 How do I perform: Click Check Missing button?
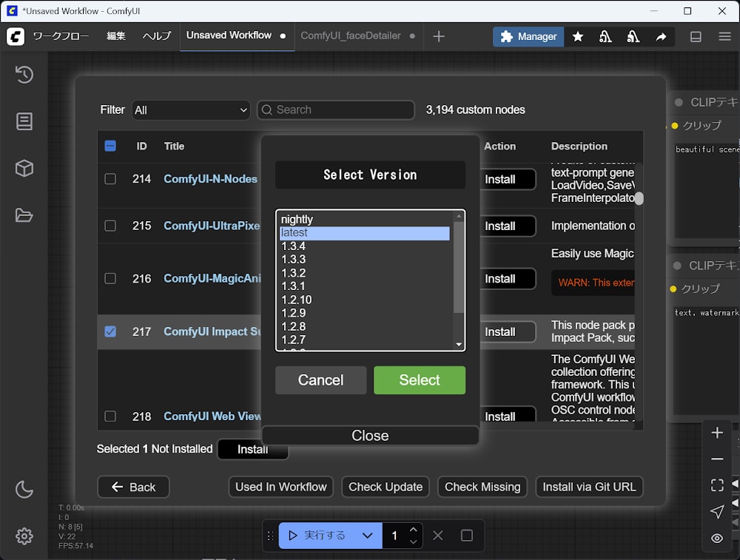(482, 487)
